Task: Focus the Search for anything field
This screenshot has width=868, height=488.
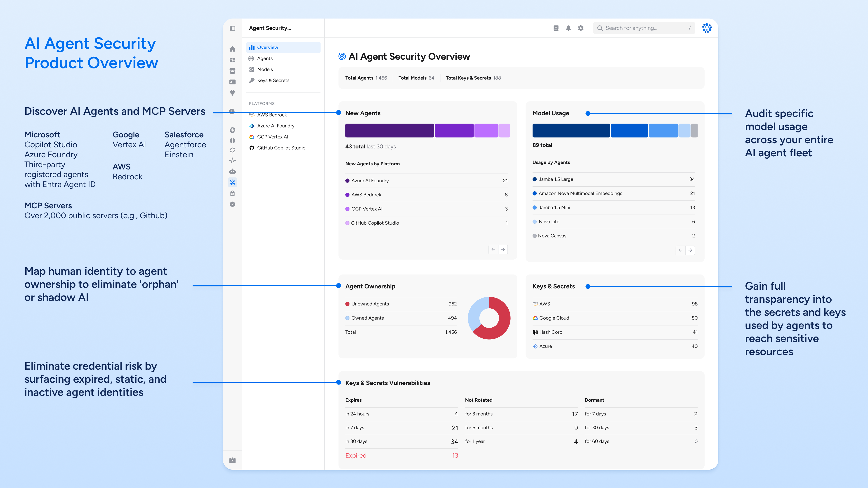Action: point(644,28)
